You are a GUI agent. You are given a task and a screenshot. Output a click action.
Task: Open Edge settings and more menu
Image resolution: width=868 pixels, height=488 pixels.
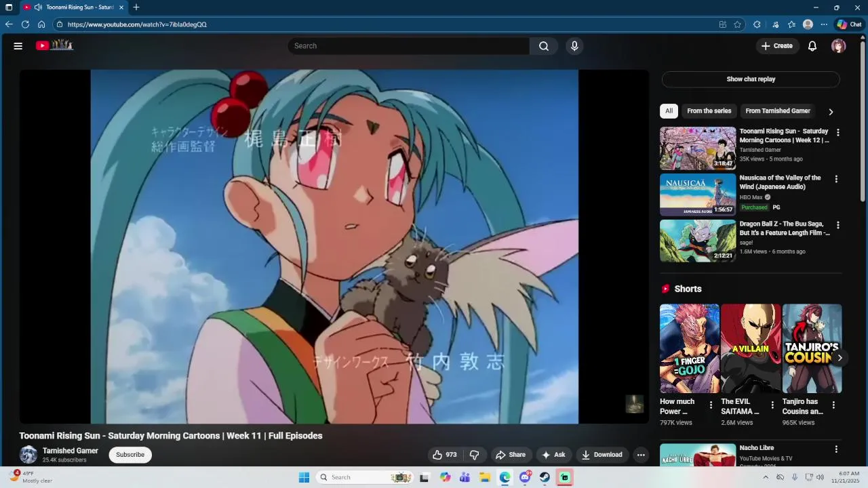click(x=824, y=24)
